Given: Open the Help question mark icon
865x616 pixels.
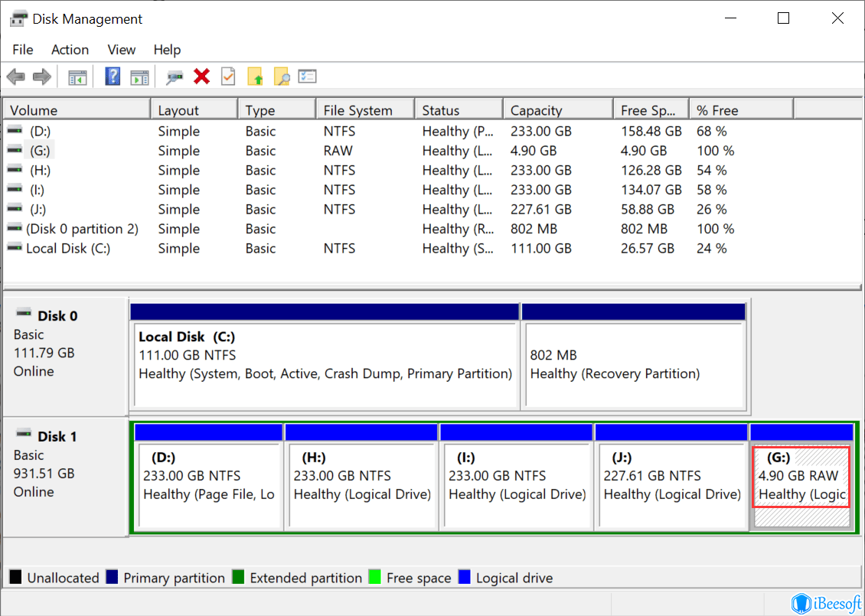Looking at the screenshot, I should (x=113, y=76).
